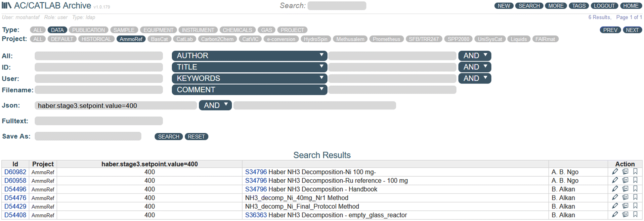Open the MORE menu
Viewport: 644px width, 221px height.
coord(556,6)
